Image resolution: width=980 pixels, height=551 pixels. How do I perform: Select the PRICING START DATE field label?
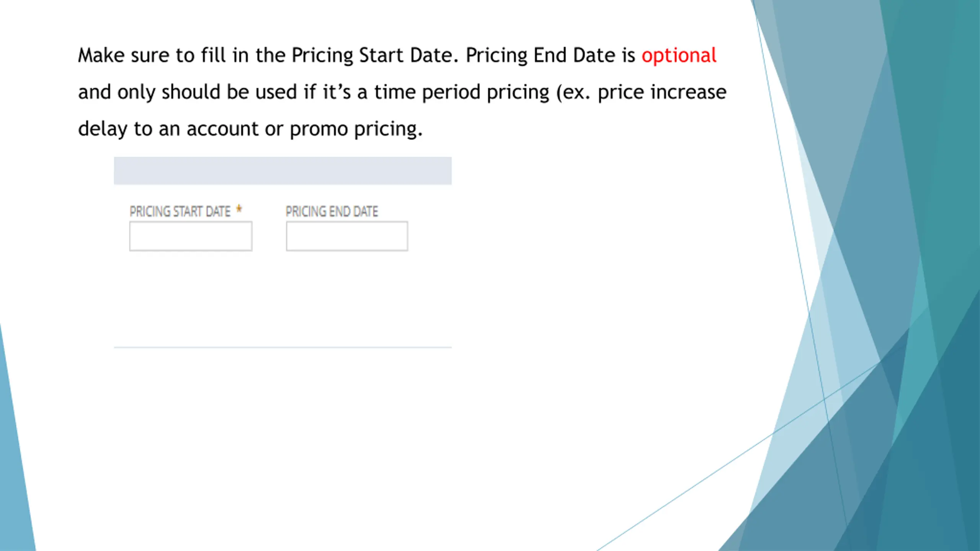coord(180,212)
